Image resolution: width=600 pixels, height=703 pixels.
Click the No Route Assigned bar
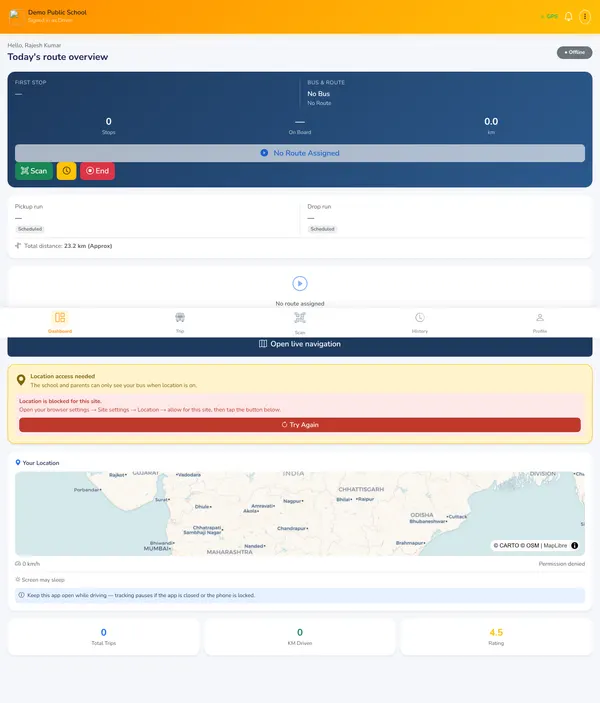tap(300, 153)
